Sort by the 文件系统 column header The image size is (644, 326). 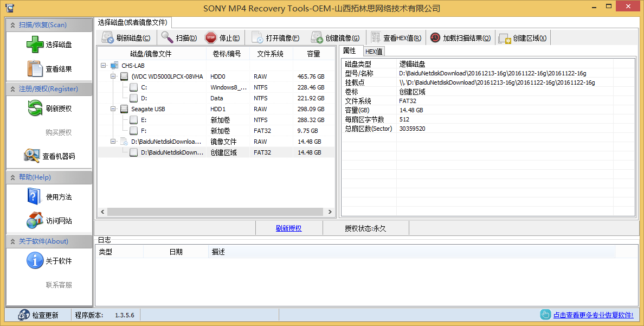click(x=271, y=54)
